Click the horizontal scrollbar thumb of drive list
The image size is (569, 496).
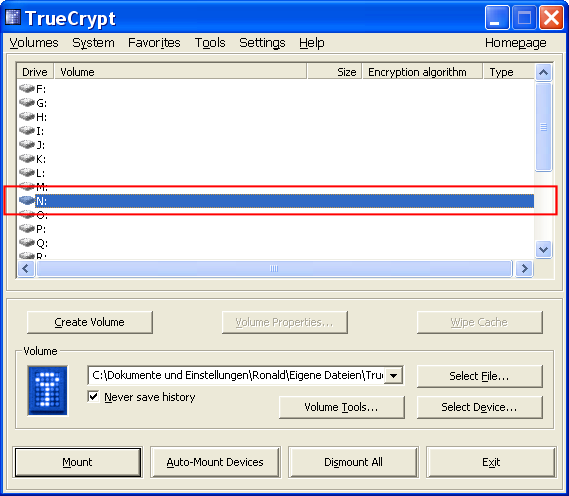click(274, 269)
